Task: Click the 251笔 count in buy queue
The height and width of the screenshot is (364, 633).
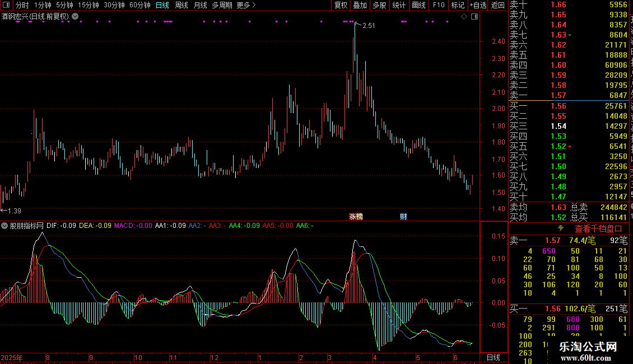Action: pos(616,309)
